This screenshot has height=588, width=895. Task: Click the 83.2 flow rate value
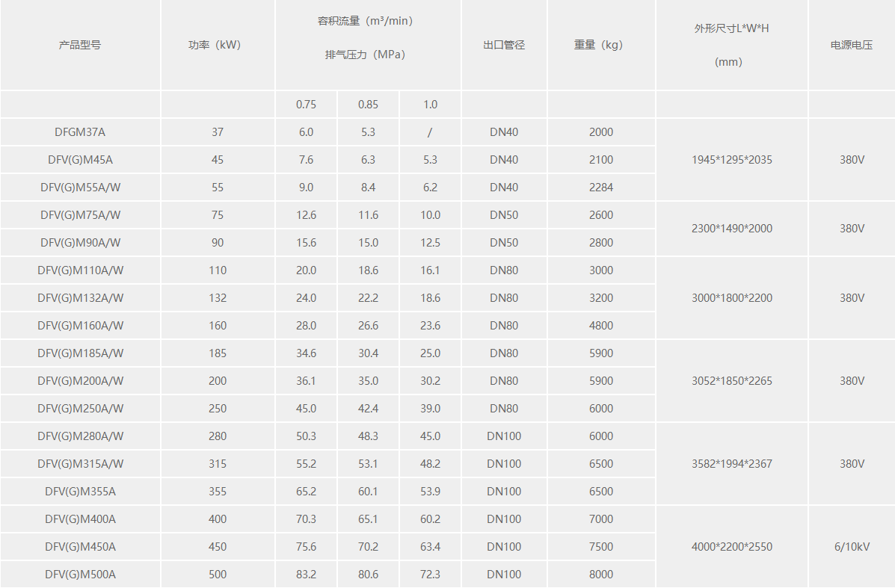(x=306, y=575)
